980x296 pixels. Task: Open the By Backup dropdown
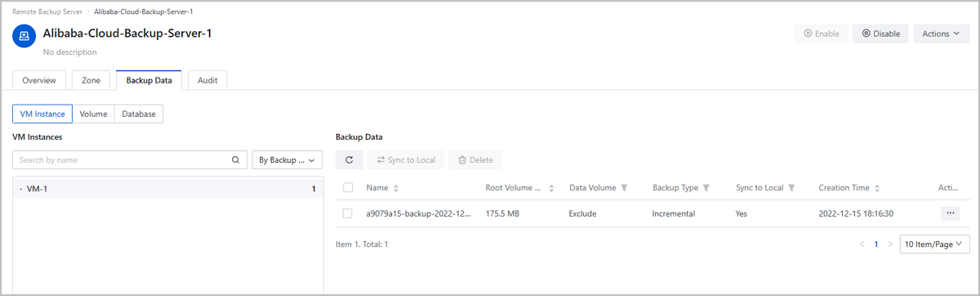pos(287,160)
